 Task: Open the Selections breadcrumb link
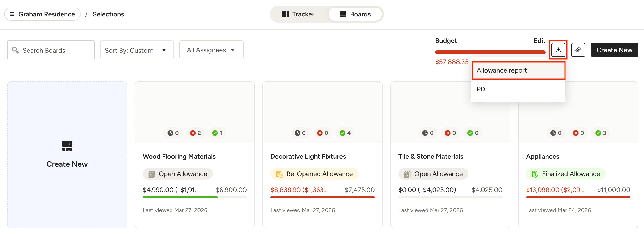click(108, 14)
